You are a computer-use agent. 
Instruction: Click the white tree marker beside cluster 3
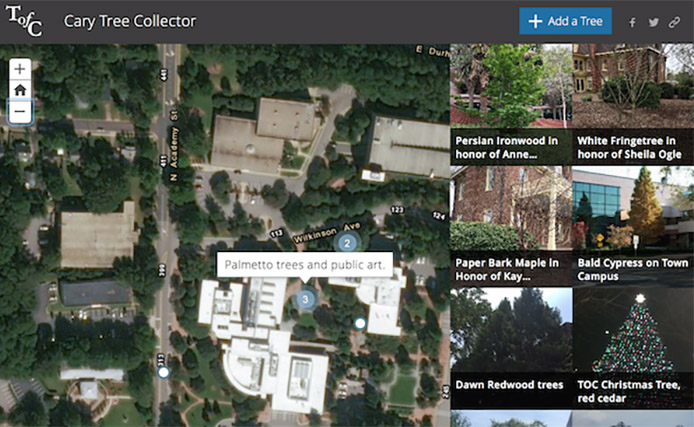[x=360, y=323]
